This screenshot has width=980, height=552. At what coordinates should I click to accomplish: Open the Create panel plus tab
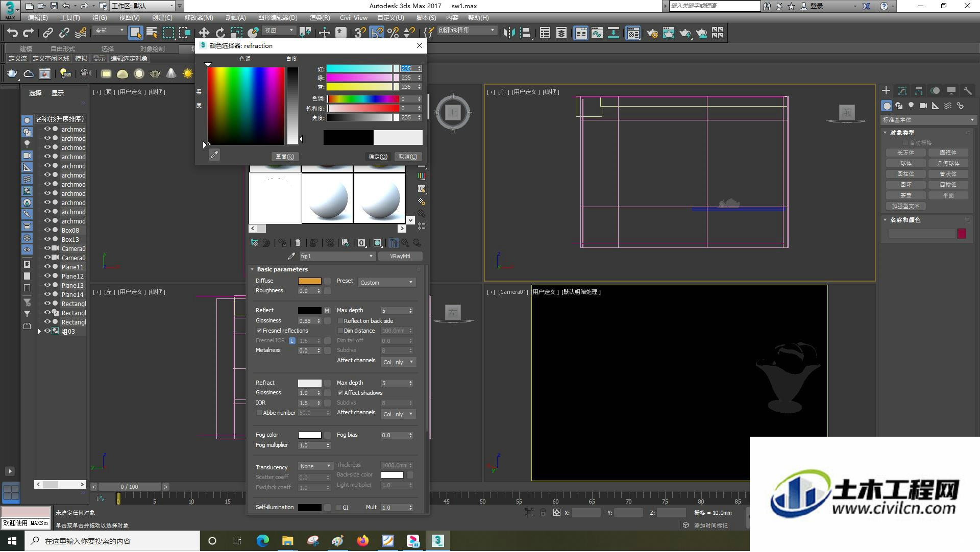coord(886,90)
